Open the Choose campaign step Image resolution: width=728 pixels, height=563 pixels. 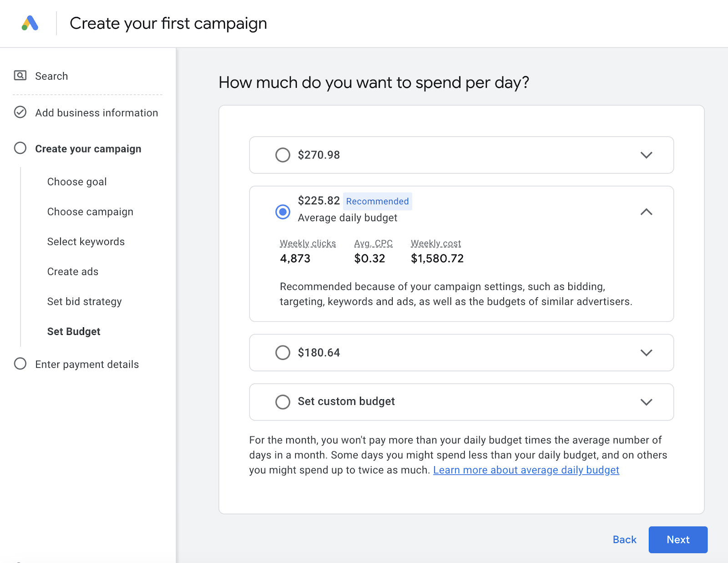[x=90, y=211]
